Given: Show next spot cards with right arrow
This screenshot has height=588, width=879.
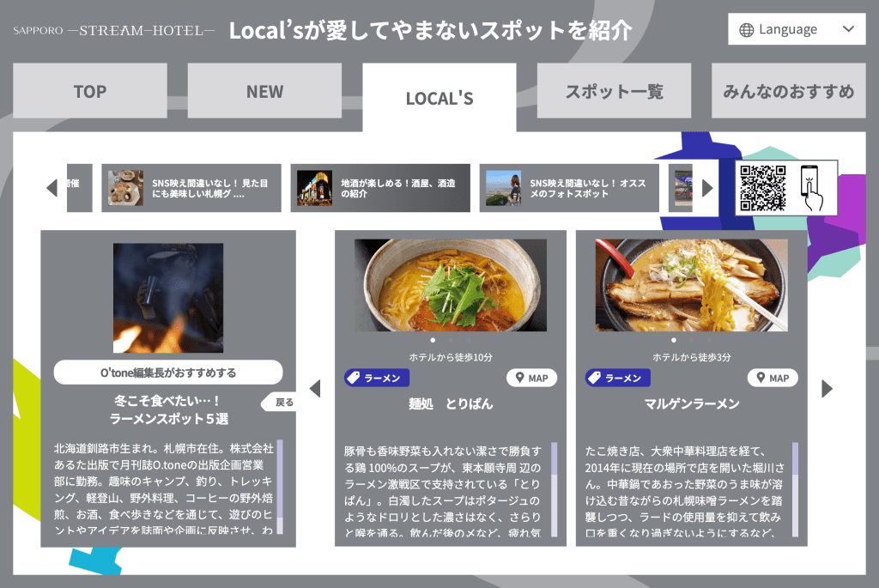Looking at the screenshot, I should (x=827, y=389).
